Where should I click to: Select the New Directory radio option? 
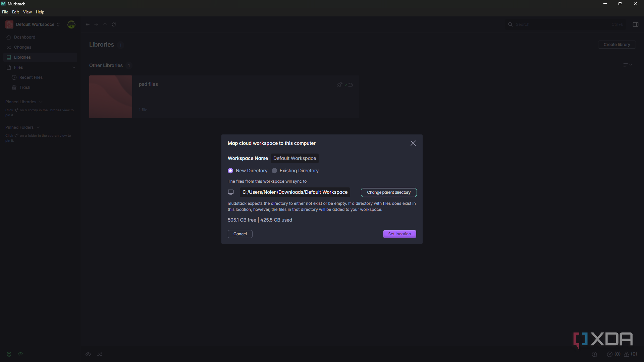(230, 171)
